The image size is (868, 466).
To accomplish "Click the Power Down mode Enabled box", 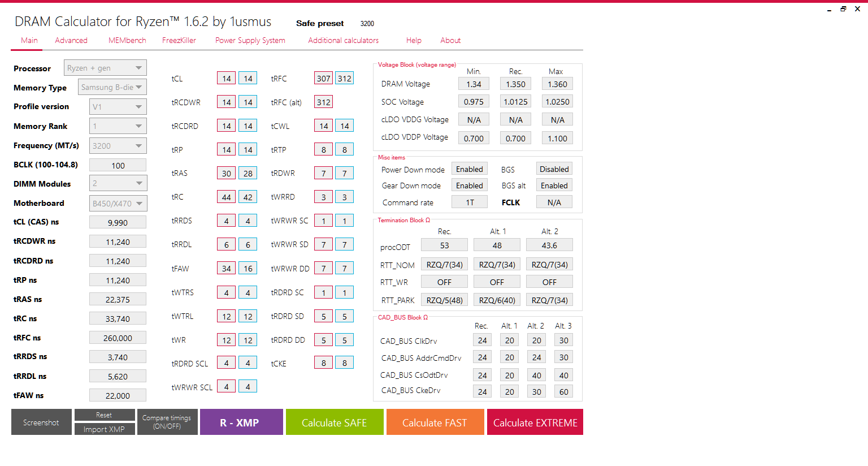I will [470, 169].
